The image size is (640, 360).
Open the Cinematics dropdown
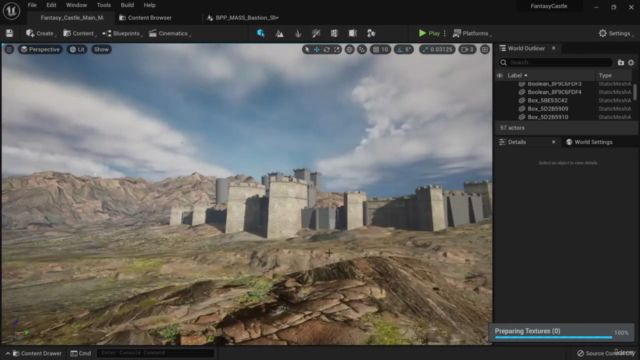(x=169, y=33)
